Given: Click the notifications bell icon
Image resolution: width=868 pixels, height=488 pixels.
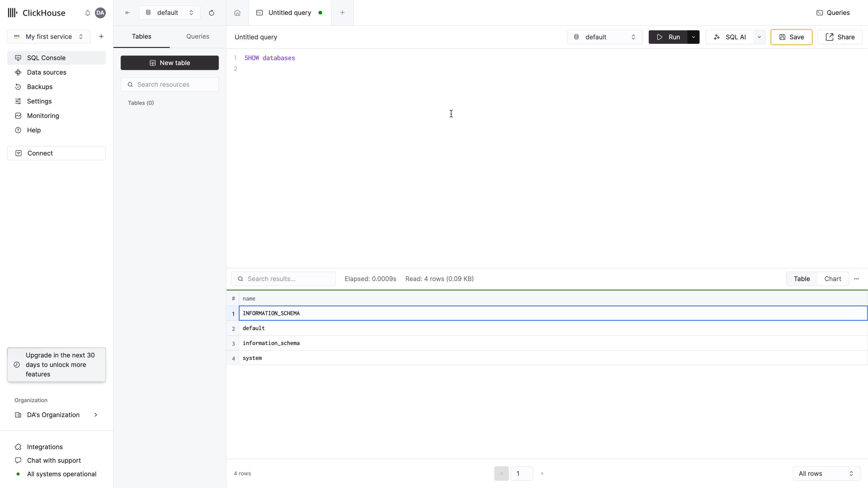Looking at the screenshot, I should point(87,12).
